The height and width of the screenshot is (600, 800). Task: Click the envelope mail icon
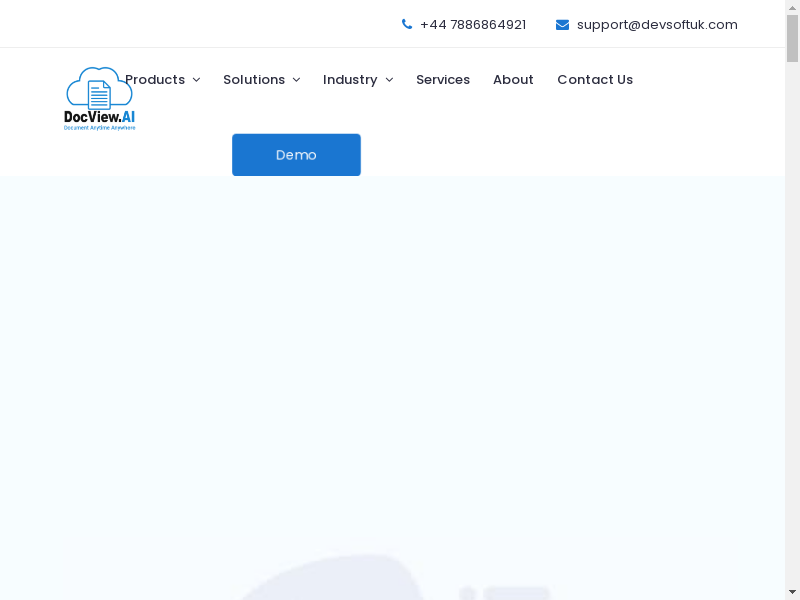pos(562,25)
